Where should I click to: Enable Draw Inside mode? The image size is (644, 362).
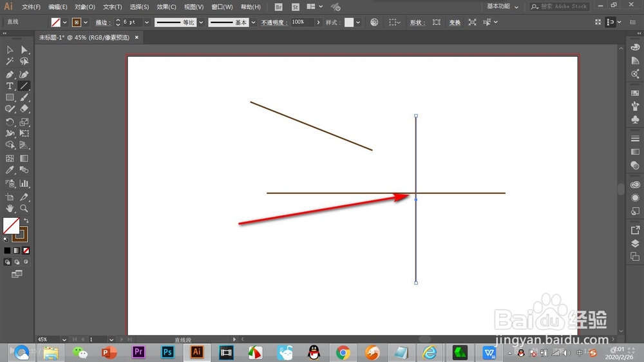point(26,262)
